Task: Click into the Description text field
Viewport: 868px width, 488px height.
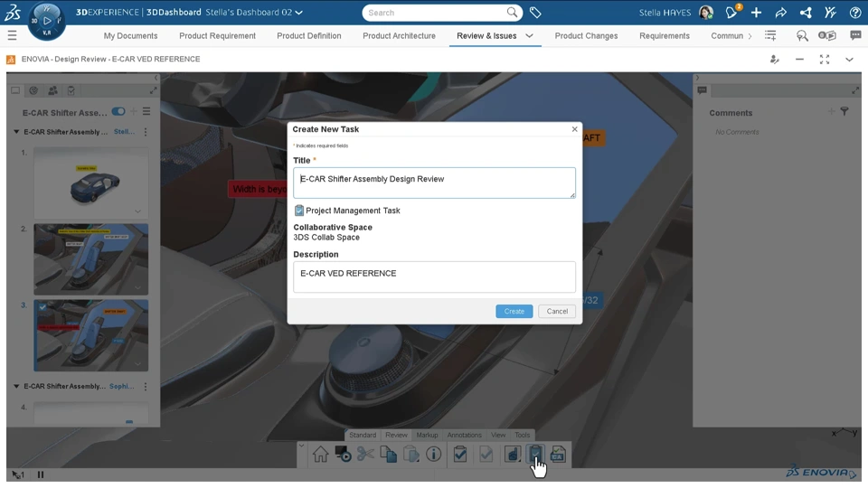Action: coord(435,277)
